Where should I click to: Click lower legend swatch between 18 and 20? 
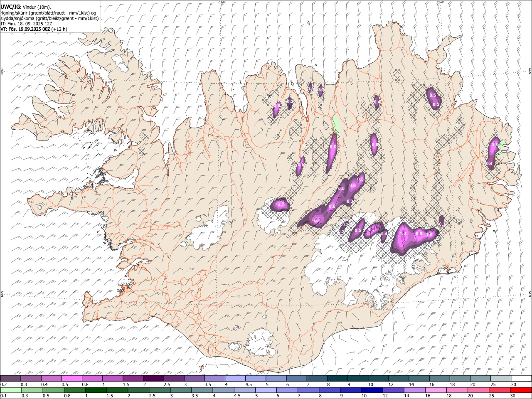tap(457, 390)
